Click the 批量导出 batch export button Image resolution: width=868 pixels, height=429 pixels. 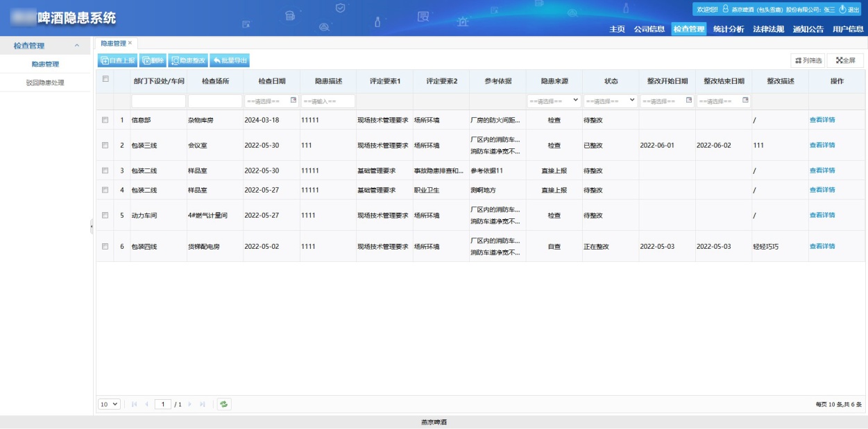229,60
